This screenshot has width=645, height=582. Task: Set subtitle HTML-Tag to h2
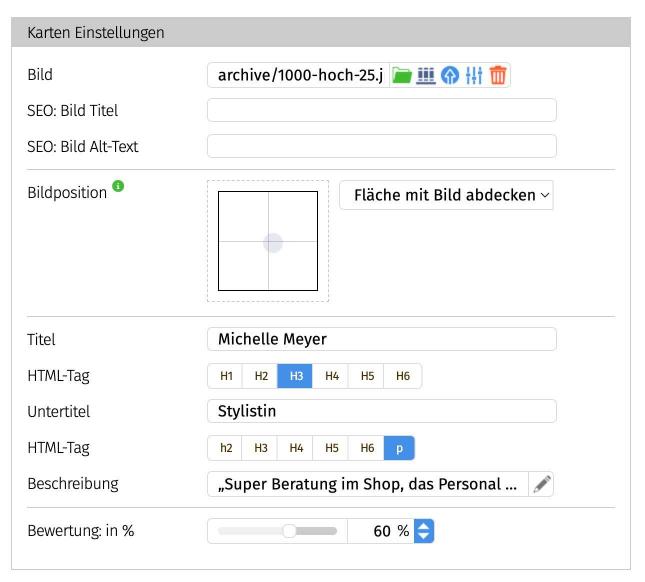(x=226, y=449)
